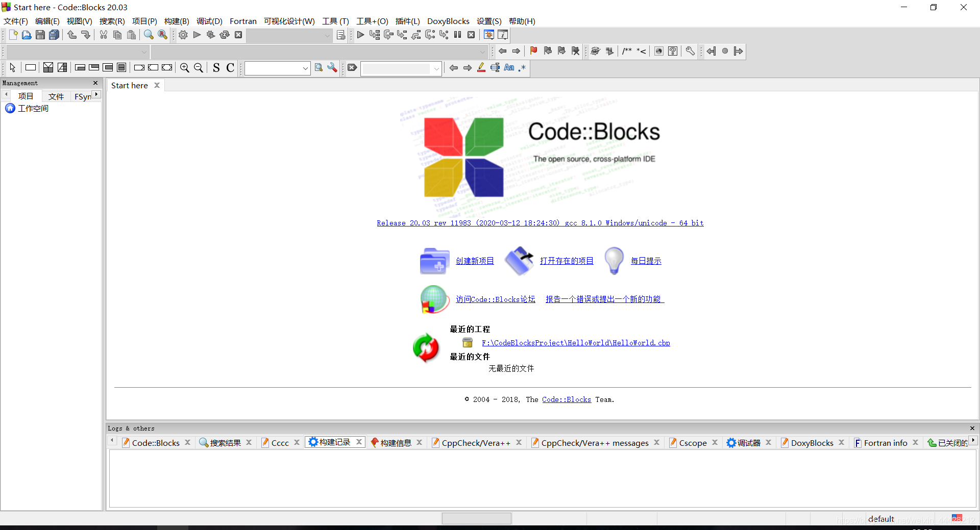Open the code completion scope dropdown
Image resolution: width=980 pixels, height=530 pixels.
144,52
